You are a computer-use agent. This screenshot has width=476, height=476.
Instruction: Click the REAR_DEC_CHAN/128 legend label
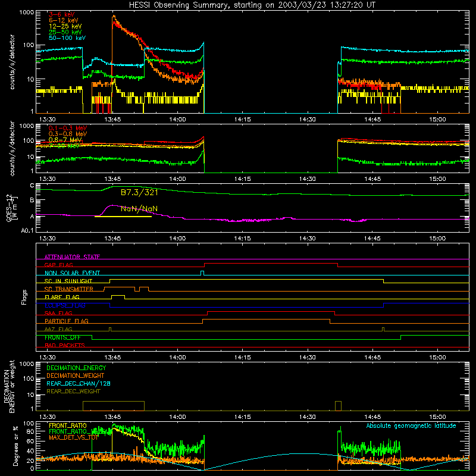coord(79,383)
